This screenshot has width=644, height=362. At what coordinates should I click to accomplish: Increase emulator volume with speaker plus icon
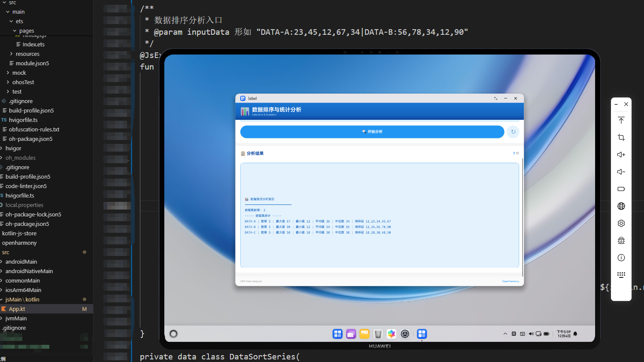621,155
